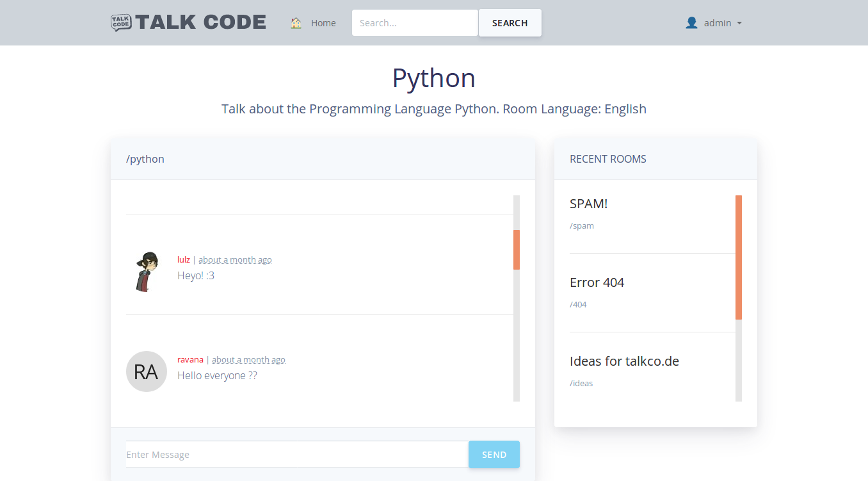Image resolution: width=868 pixels, height=481 pixels.
Task: Click the username lulz above the message
Action: click(x=184, y=259)
